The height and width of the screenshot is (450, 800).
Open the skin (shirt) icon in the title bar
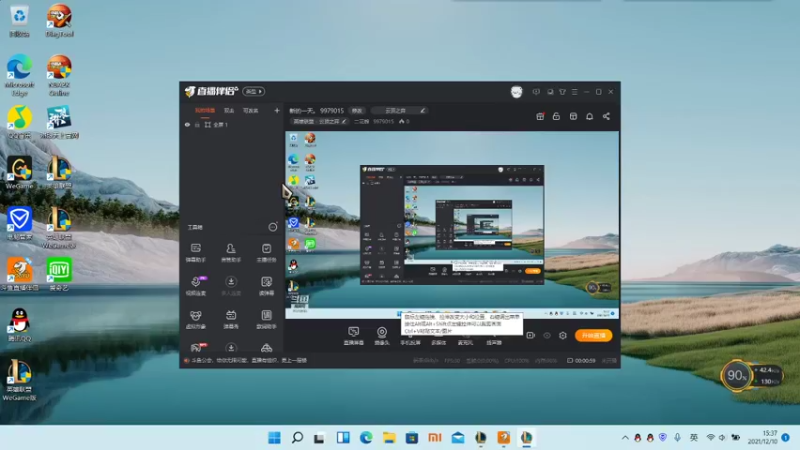pos(562,92)
